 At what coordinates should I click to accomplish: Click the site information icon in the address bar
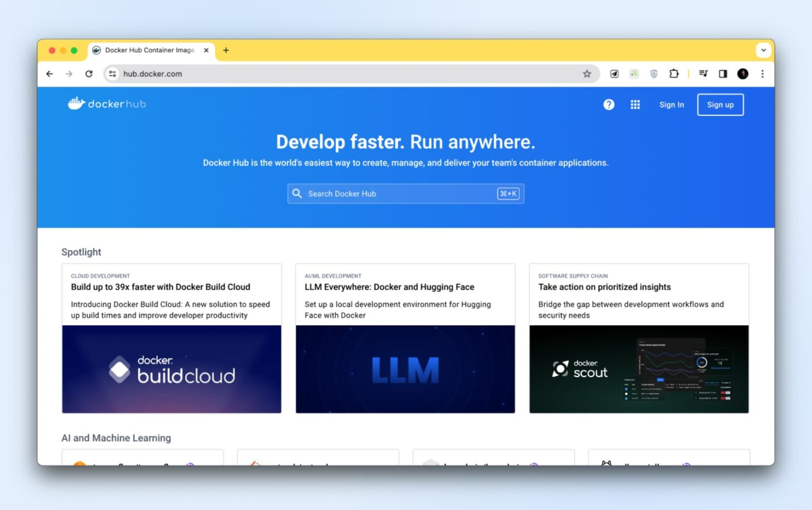point(112,73)
